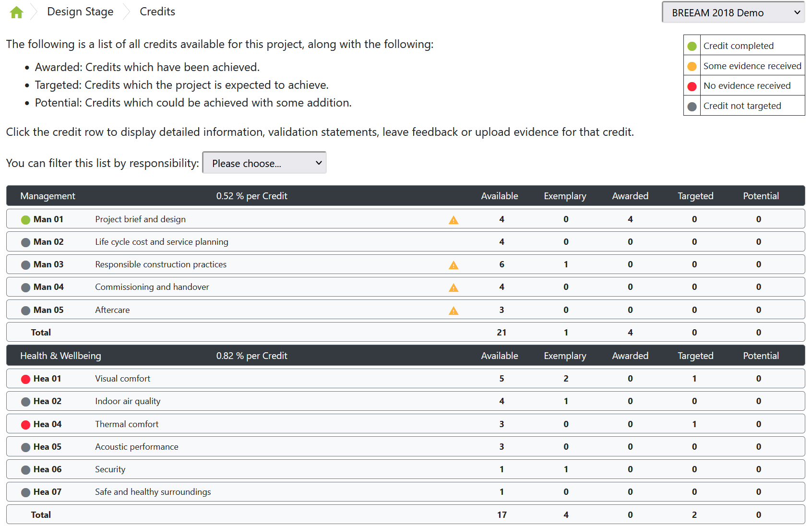Click the Hea 05 credit code
Viewport: 812px width, 526px height.
click(x=48, y=446)
